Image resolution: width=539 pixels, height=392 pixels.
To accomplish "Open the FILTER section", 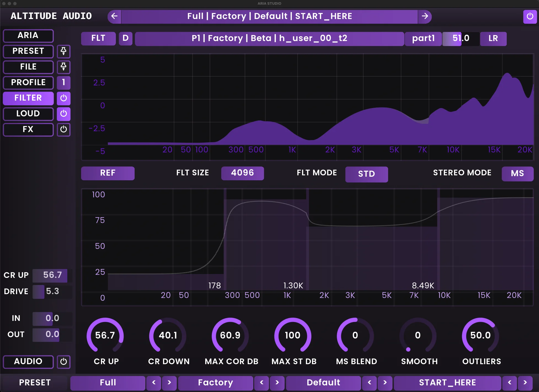I will (28, 98).
